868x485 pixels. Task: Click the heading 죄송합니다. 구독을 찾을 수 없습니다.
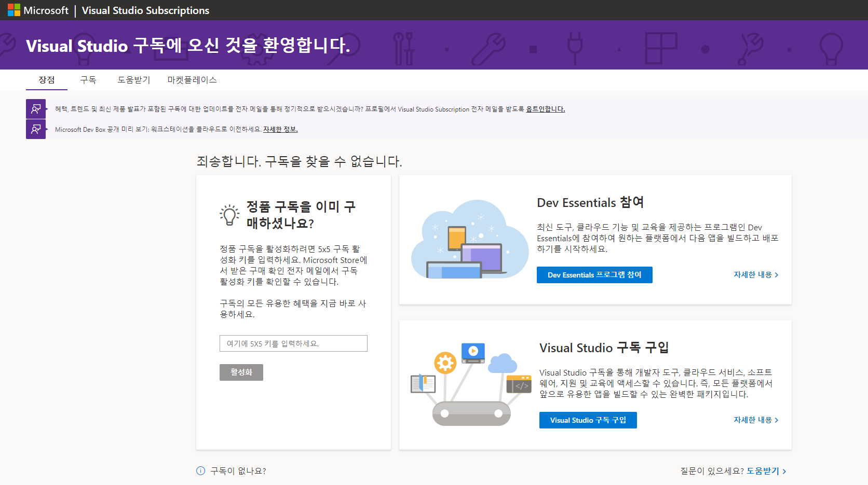(x=299, y=161)
